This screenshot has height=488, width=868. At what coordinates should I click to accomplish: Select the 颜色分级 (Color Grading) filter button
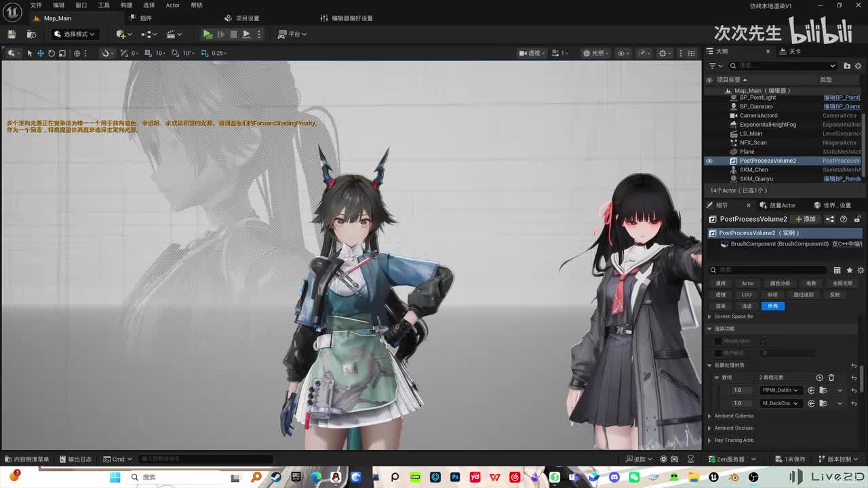(x=780, y=283)
